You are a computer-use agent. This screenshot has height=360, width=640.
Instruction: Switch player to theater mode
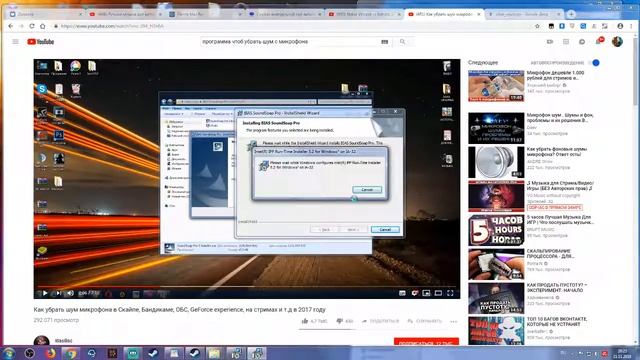[438, 293]
